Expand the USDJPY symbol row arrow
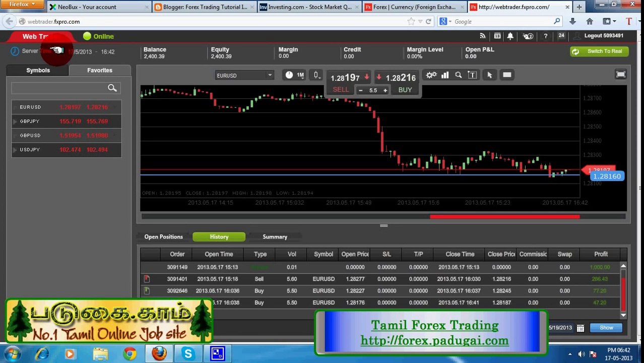Image resolution: width=644 pixels, height=363 pixels. coord(15,150)
